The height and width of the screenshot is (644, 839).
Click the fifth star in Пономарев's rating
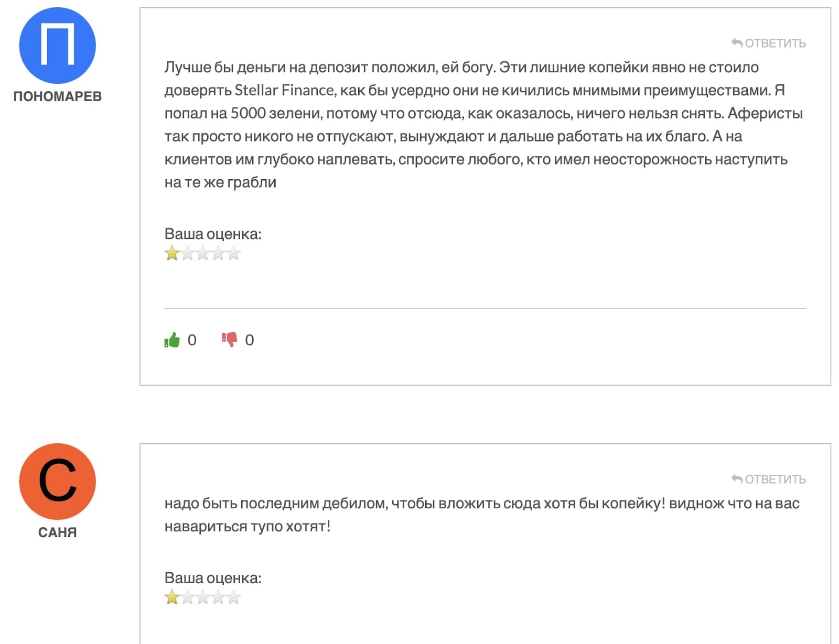click(x=233, y=254)
